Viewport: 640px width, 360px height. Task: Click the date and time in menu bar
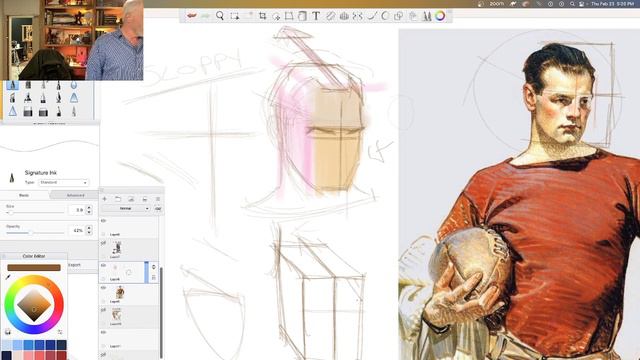pyautogui.click(x=613, y=4)
